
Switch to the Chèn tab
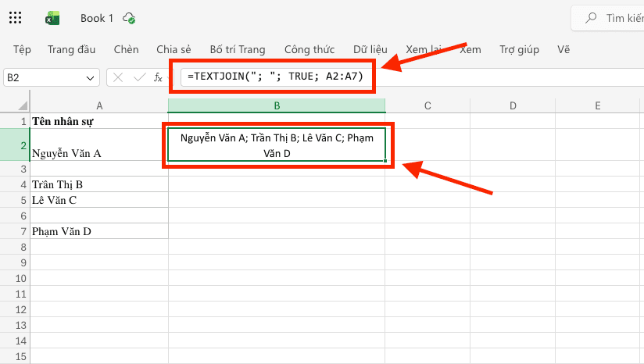click(x=126, y=50)
